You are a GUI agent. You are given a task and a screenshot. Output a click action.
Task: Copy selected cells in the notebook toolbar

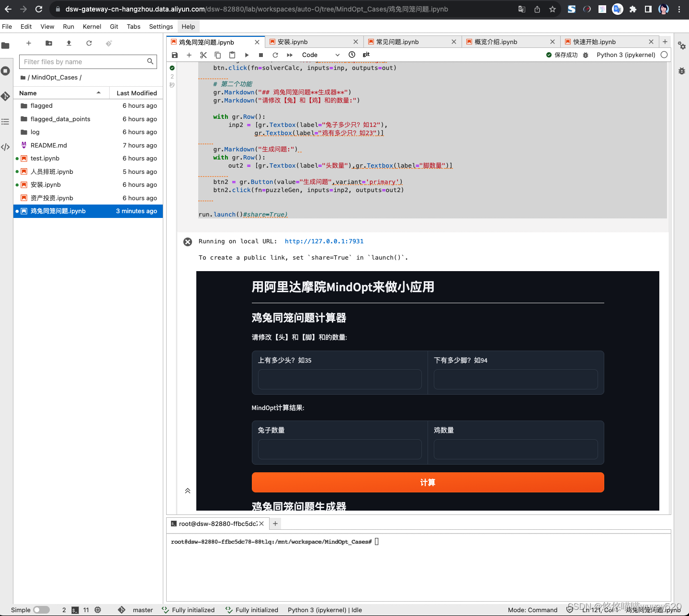coord(218,55)
